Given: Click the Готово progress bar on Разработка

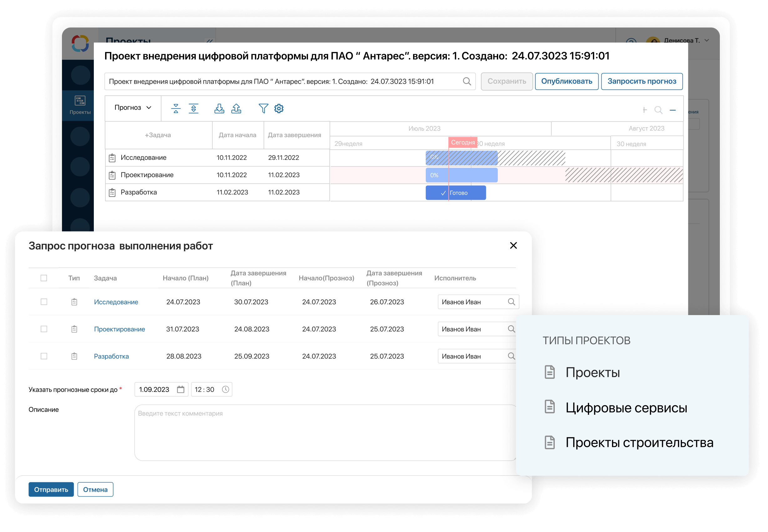Looking at the screenshot, I should click(456, 192).
